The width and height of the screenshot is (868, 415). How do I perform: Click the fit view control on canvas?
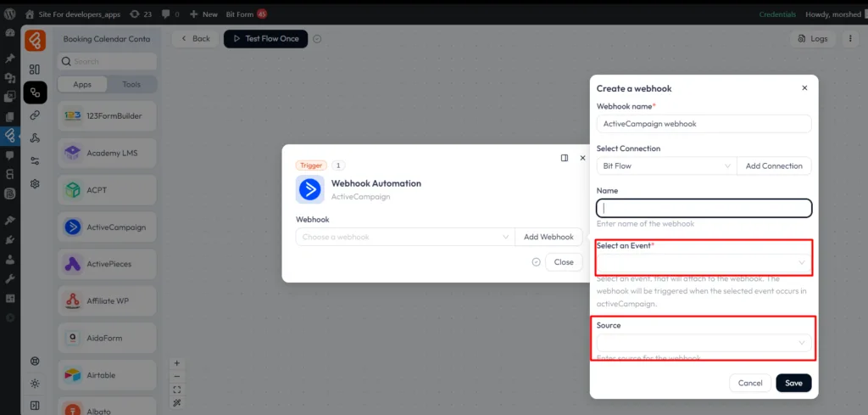pyautogui.click(x=177, y=389)
